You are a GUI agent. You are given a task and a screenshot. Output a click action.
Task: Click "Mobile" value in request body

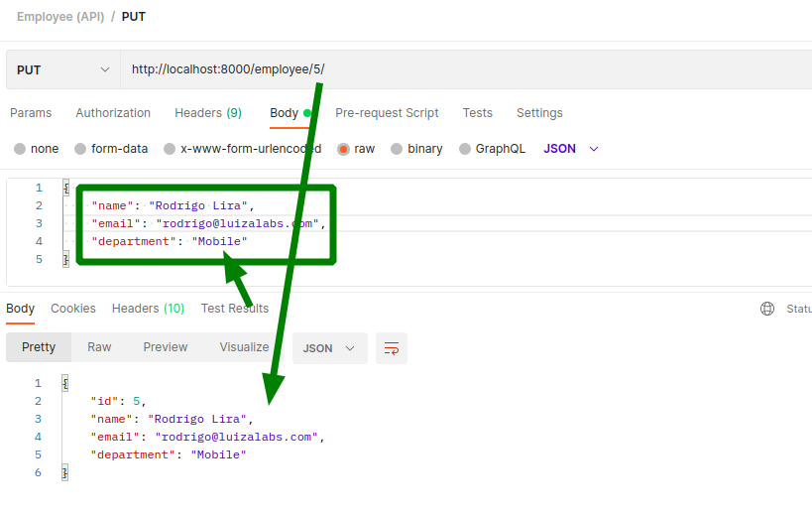click(219, 241)
